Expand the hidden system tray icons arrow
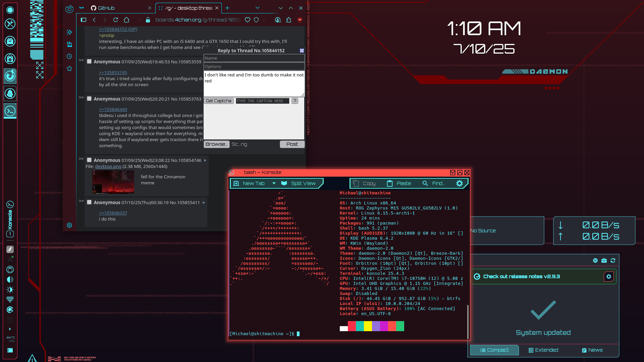 (x=10, y=329)
